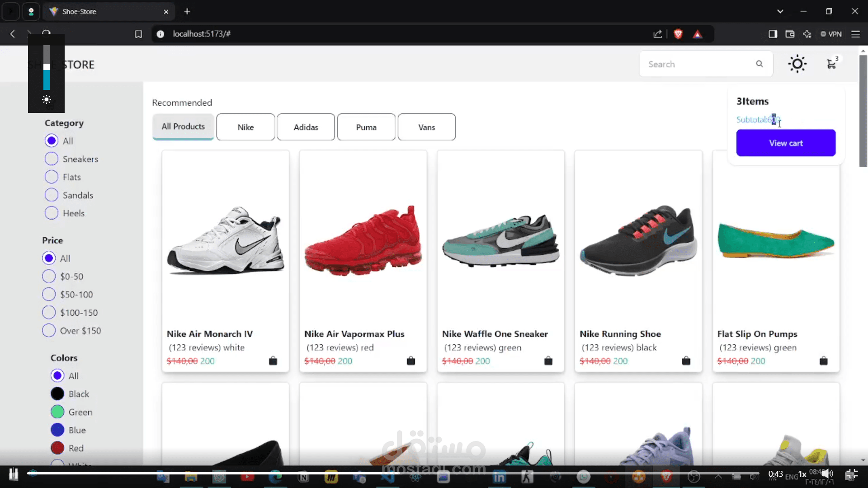Add Nike Running Shoe to bag

tap(686, 361)
